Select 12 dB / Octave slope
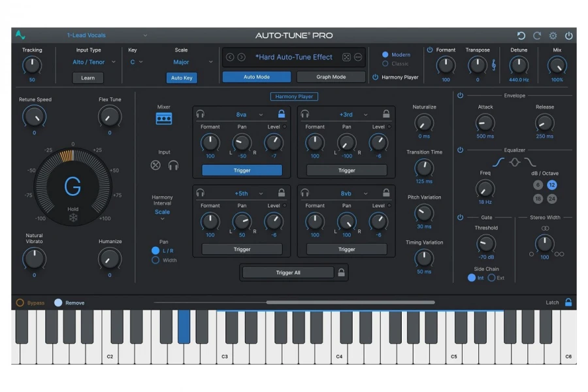The height and width of the screenshot is (392, 588). (551, 185)
